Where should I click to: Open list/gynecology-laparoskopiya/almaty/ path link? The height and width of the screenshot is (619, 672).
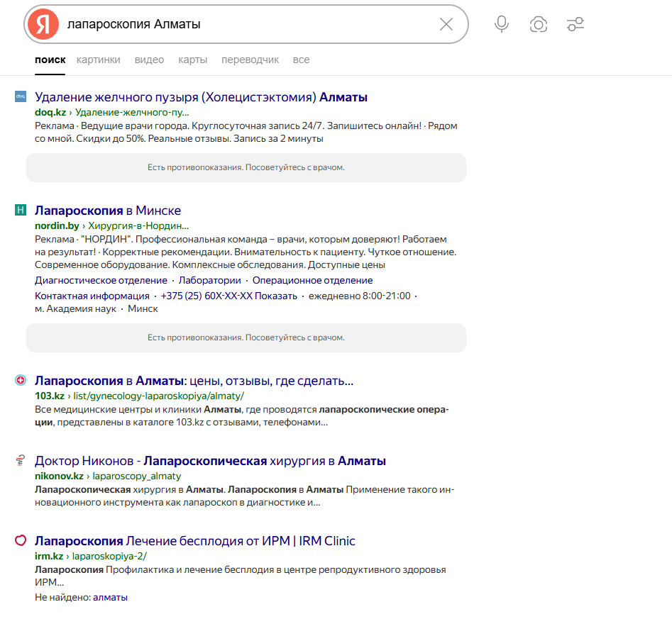click(158, 396)
